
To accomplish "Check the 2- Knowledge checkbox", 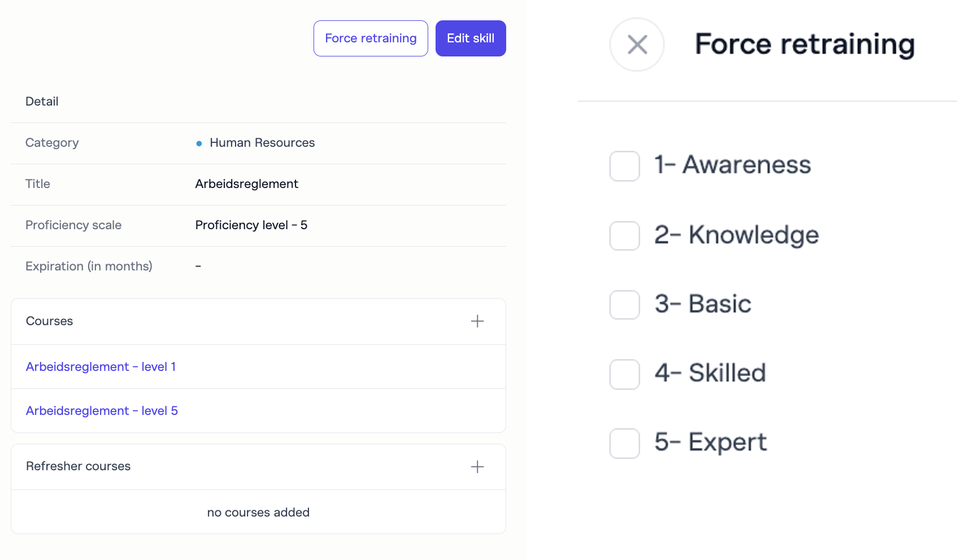I will click(625, 235).
